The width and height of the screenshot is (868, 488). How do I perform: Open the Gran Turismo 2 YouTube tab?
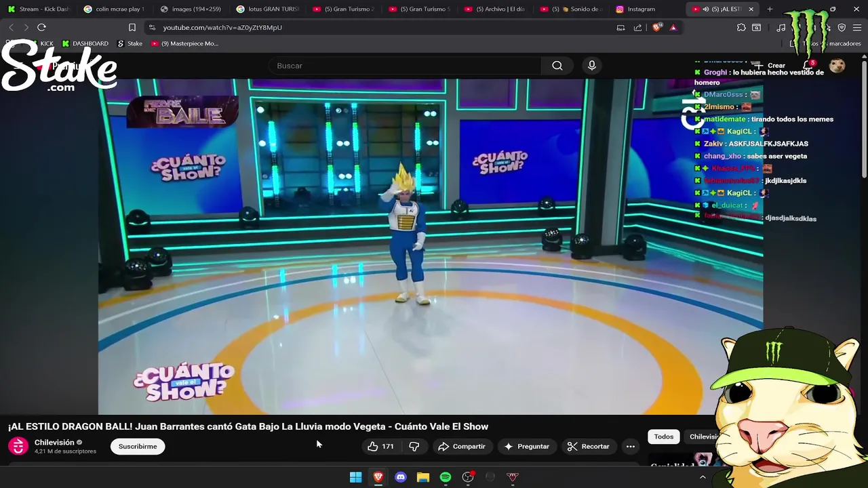tap(343, 9)
